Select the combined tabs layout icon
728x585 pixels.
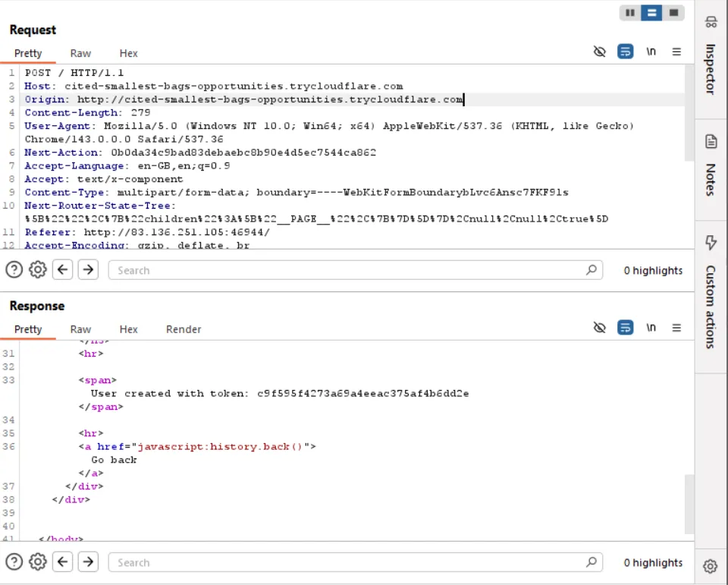pos(673,13)
